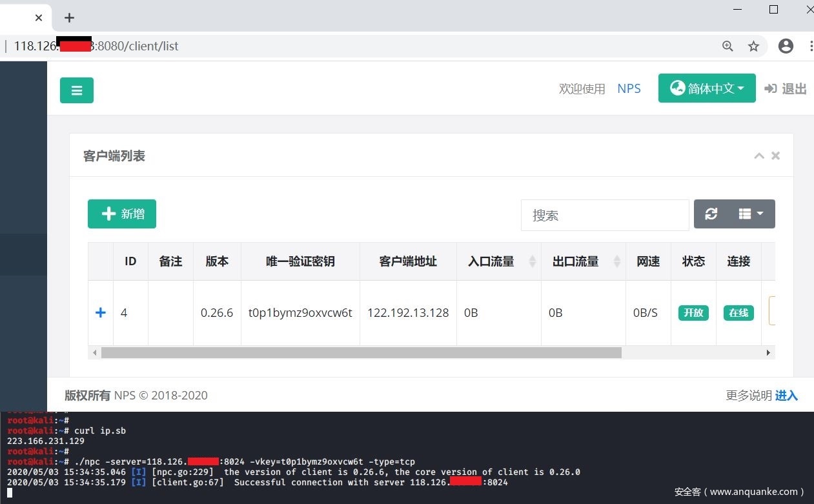Close the current browser tab
The width and height of the screenshot is (814, 504).
click(39, 17)
